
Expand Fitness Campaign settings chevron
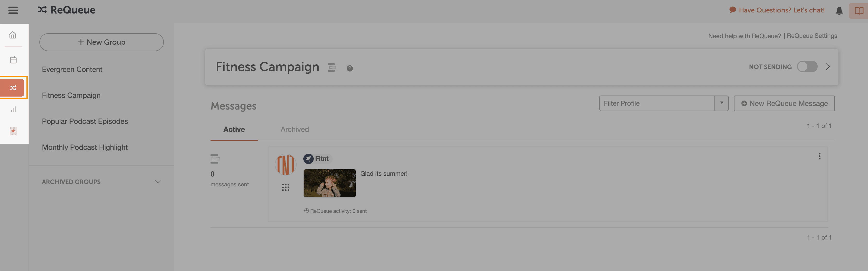tap(828, 67)
